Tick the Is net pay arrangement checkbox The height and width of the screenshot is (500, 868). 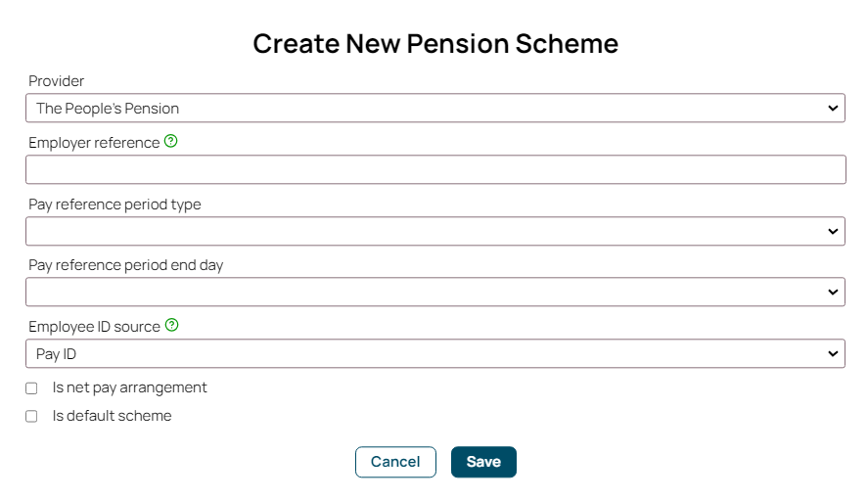tap(31, 388)
